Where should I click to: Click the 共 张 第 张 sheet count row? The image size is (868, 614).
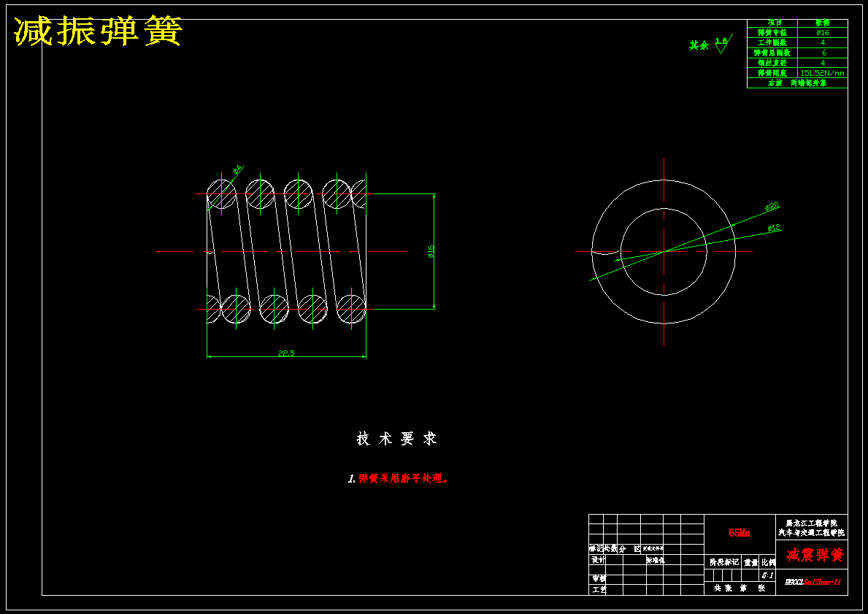tap(740, 588)
